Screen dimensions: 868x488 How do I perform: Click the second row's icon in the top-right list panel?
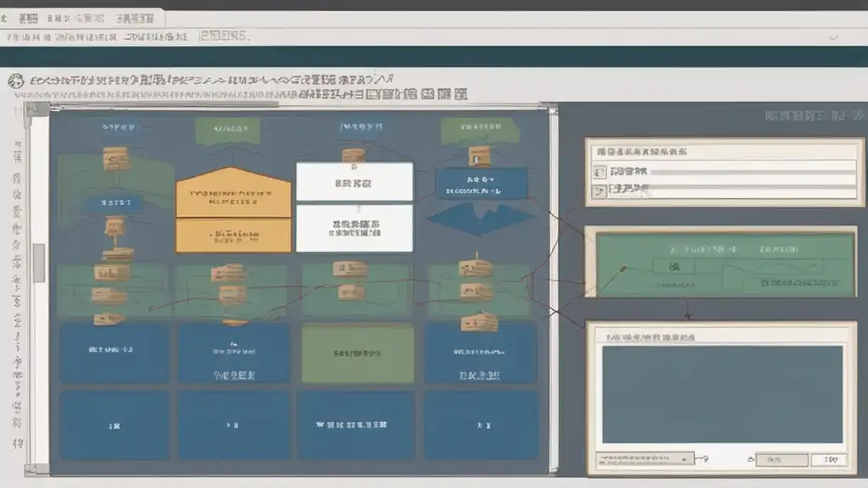point(599,191)
